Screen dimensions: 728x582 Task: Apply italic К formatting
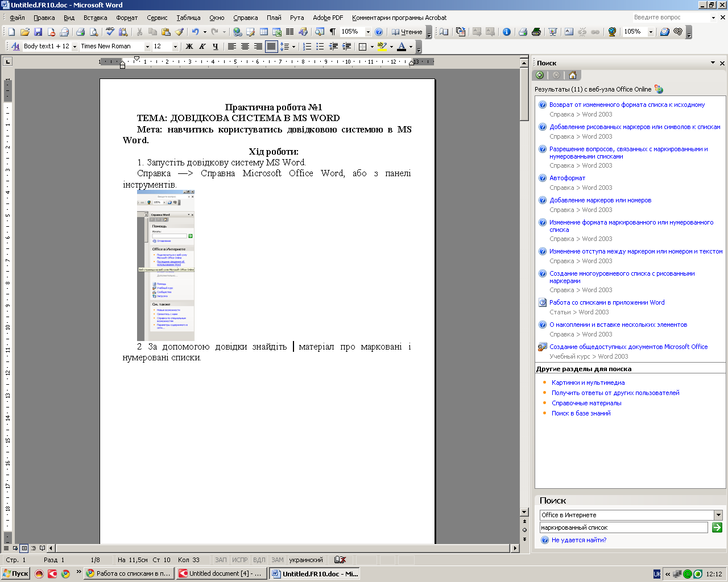click(x=202, y=47)
